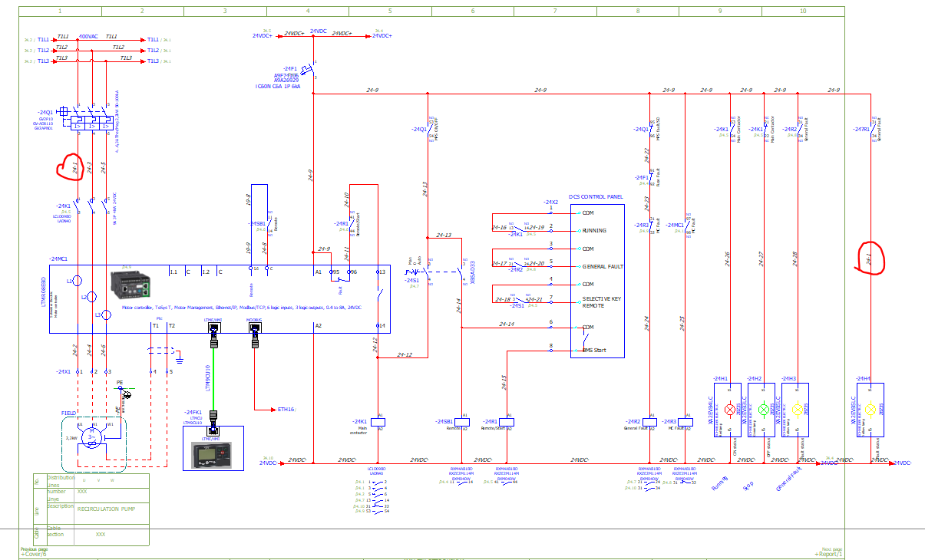Click the -24S1 Man-0-Auto selector switch
Image resolution: width=925 pixels, height=560 pixels.
tap(416, 271)
